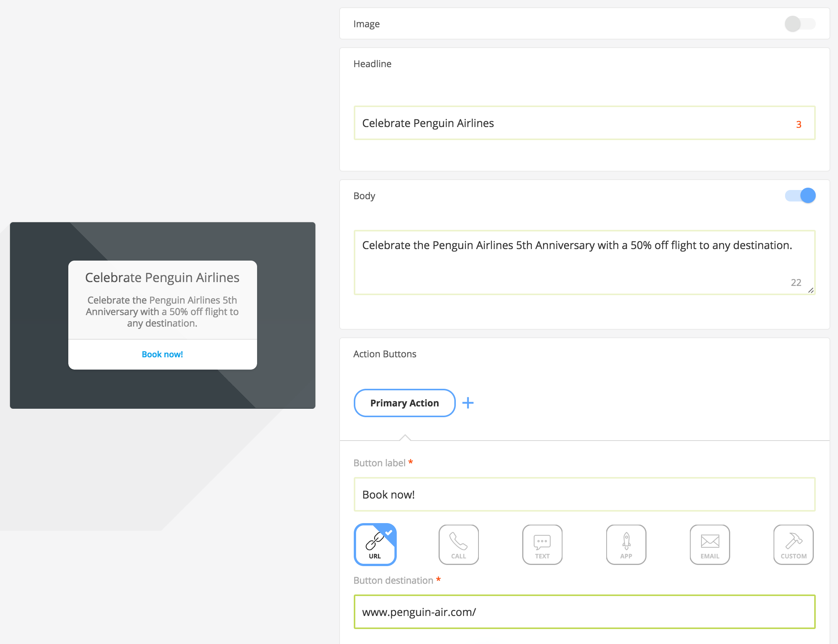The width and height of the screenshot is (838, 644).
Task: Click the preview headline Celebrate Penguin Airlines
Action: 162,277
